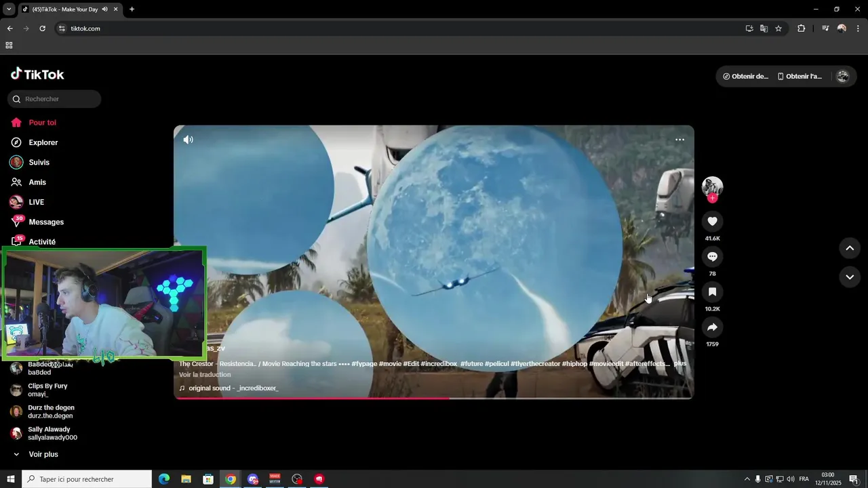
Task: Open Chrome media controls icon
Action: click(x=825, y=28)
